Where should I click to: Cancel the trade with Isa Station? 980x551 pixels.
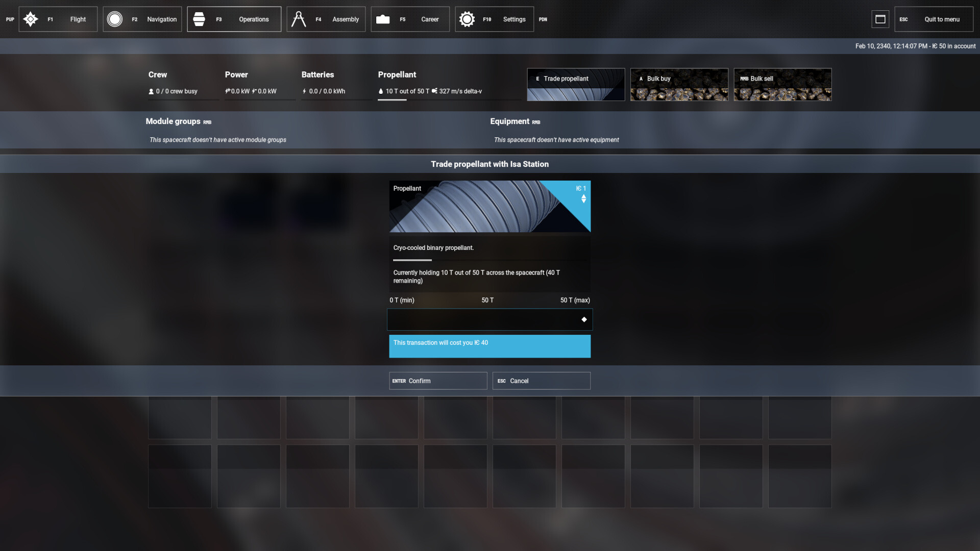click(x=541, y=381)
